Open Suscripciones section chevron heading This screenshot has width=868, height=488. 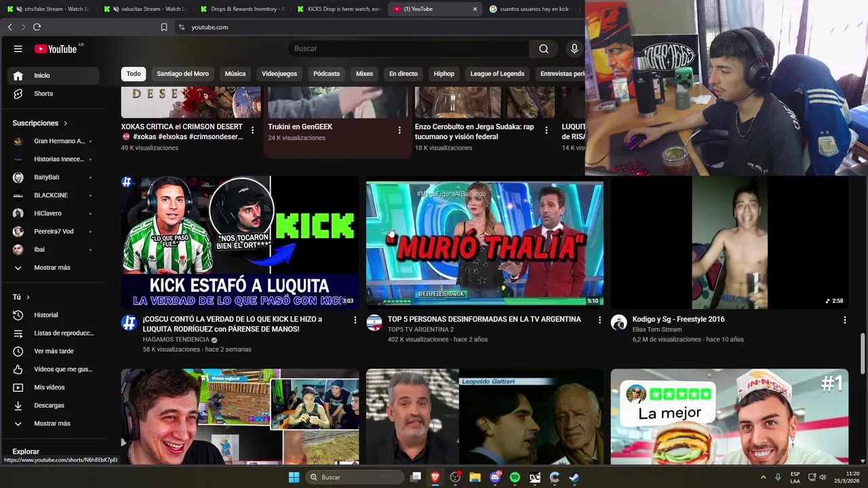(41, 123)
